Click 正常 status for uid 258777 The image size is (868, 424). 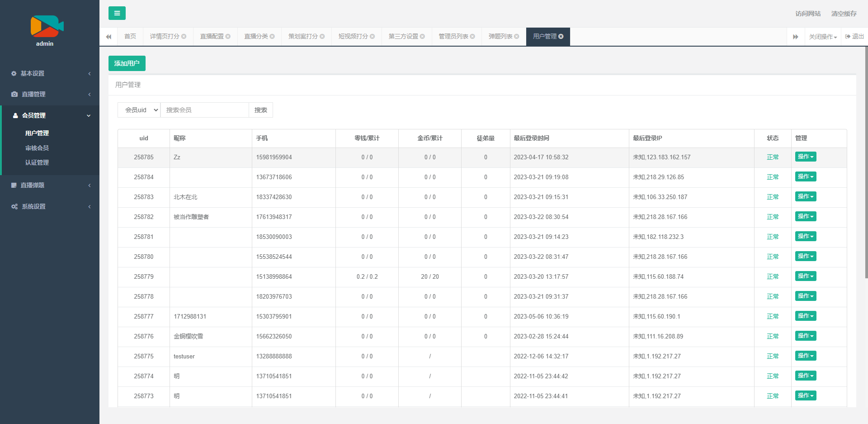773,316
